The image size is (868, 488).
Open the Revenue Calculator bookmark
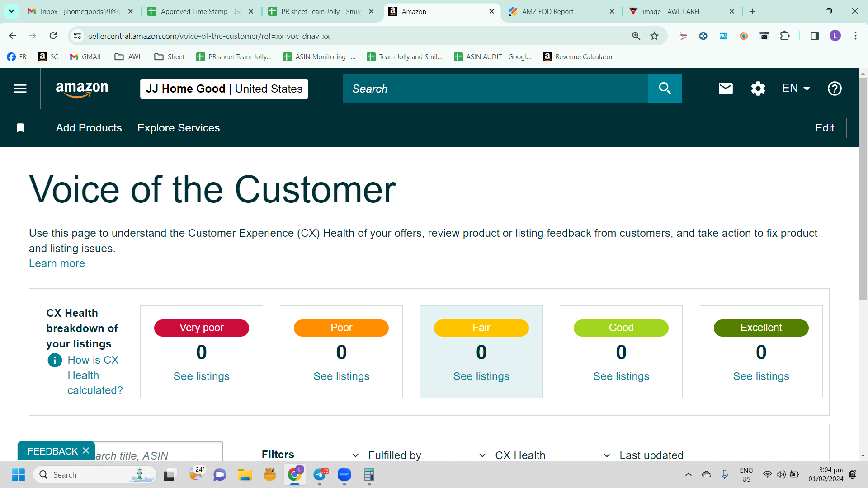[x=578, y=57]
